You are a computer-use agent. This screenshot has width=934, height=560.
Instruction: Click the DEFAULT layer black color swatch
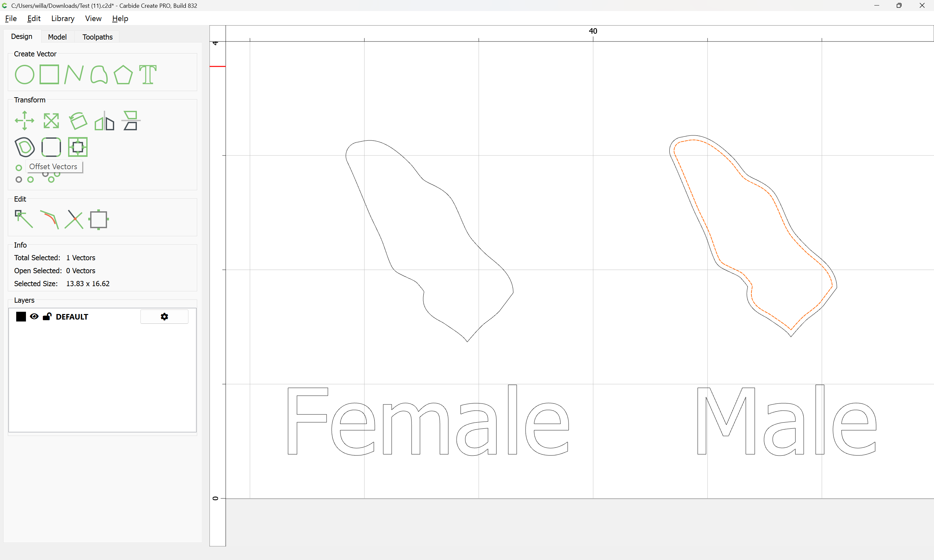(x=21, y=317)
